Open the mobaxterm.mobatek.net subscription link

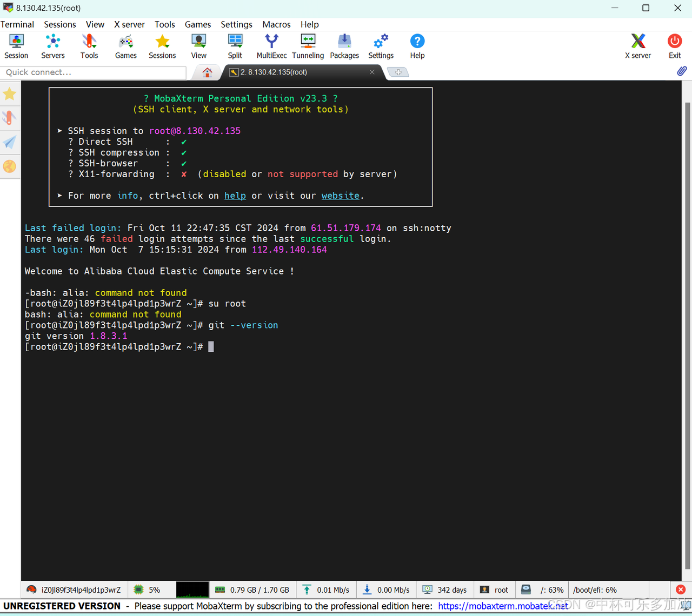(503, 606)
